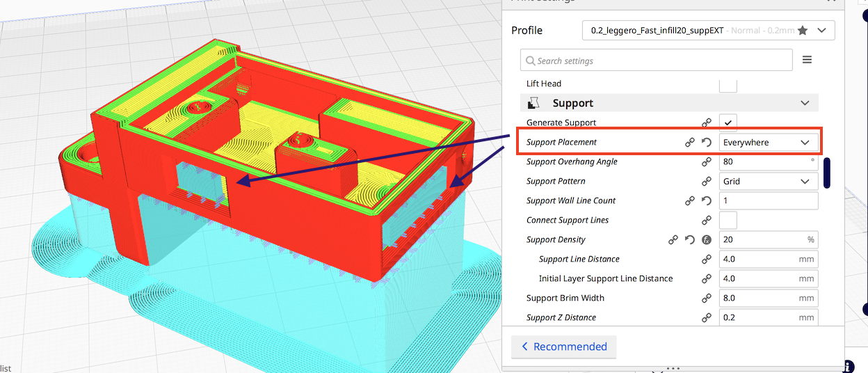Click the Support Placement label
The width and height of the screenshot is (868, 373).
click(x=561, y=142)
